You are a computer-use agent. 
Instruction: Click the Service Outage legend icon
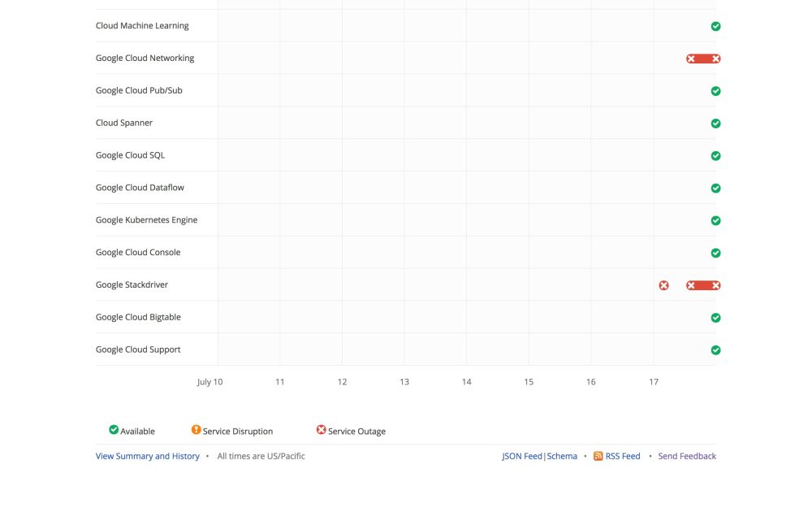tap(321, 428)
